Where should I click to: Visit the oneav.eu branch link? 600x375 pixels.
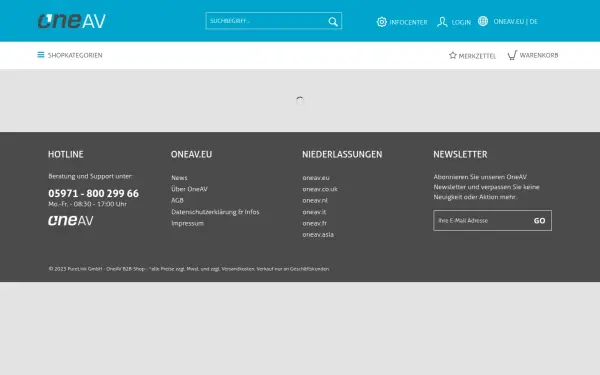[x=316, y=178]
